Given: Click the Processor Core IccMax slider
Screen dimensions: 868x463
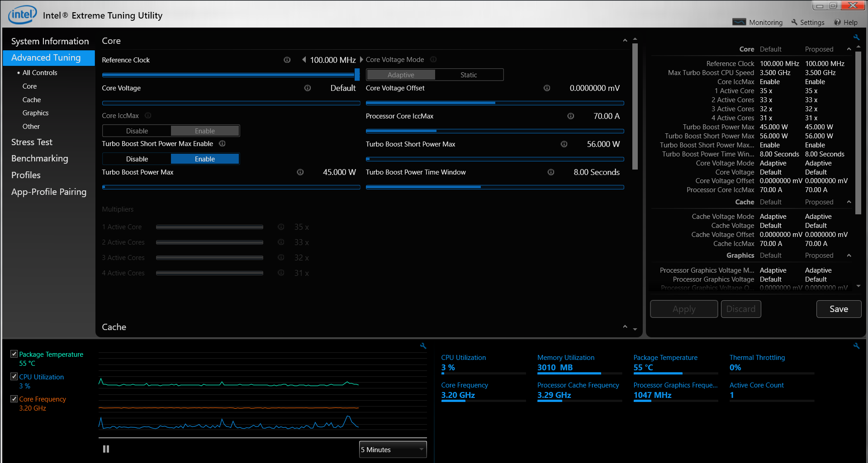Looking at the screenshot, I should click(x=495, y=131).
